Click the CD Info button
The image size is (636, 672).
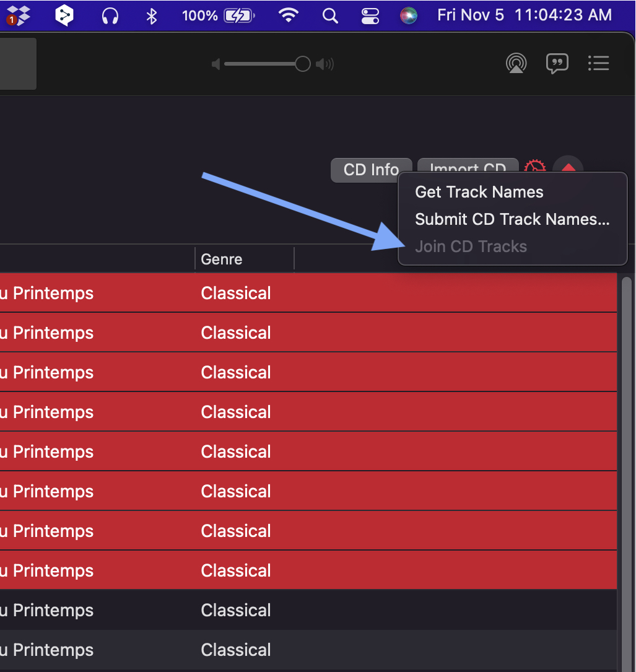pyautogui.click(x=371, y=170)
